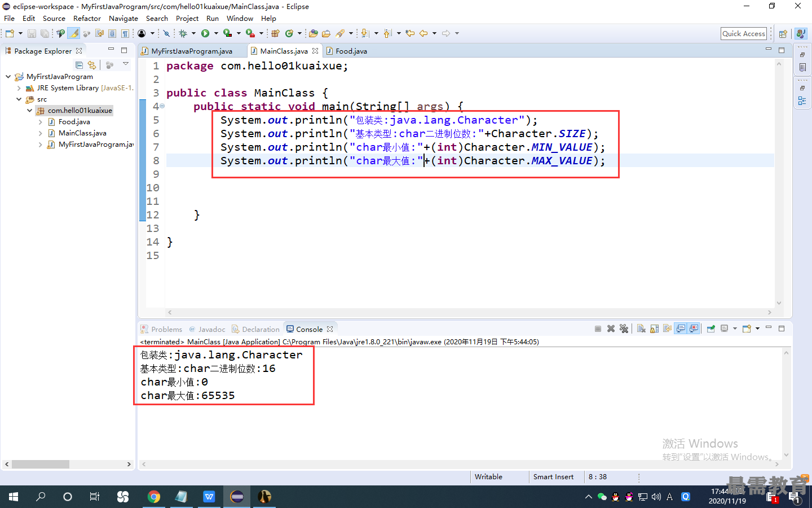
Task: Switch to the Javadoc tab
Action: coord(207,329)
